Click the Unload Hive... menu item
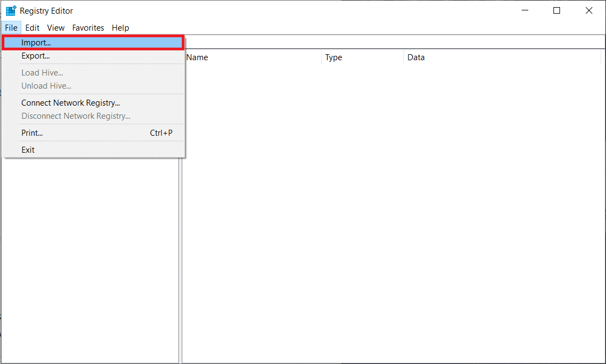The height and width of the screenshot is (364, 606). (46, 86)
